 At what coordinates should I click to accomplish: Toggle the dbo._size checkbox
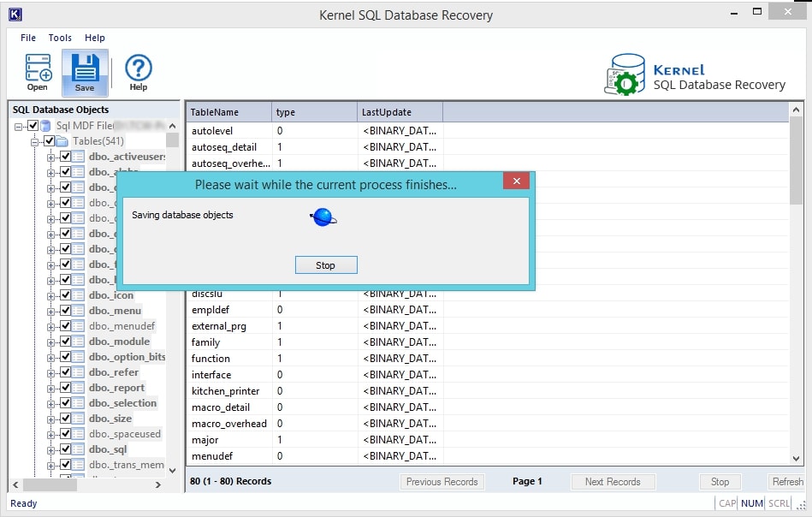pos(65,418)
